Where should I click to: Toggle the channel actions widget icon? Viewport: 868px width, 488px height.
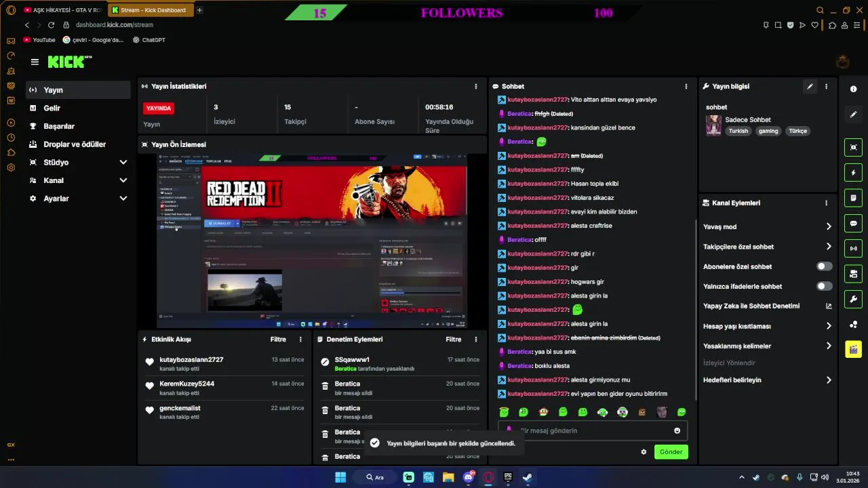(x=853, y=274)
